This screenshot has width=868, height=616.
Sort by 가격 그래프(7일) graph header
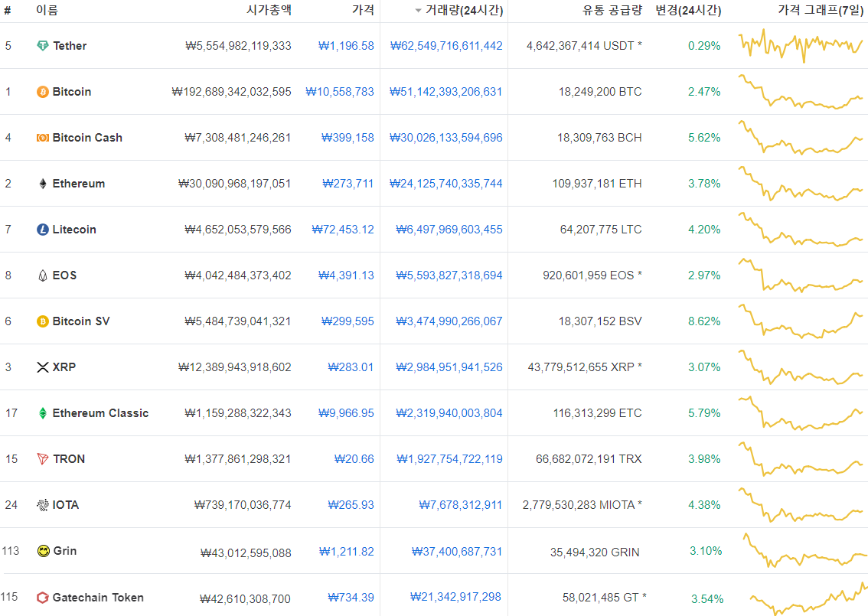click(x=821, y=10)
